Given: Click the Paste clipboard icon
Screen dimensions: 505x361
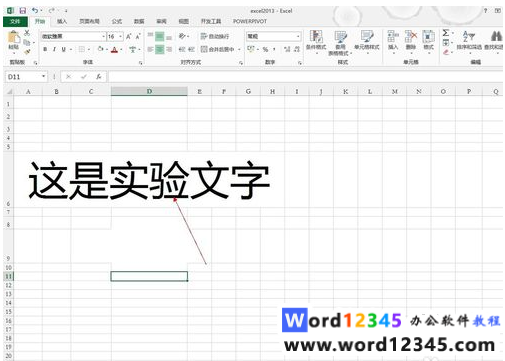Looking at the screenshot, I should (13, 38).
